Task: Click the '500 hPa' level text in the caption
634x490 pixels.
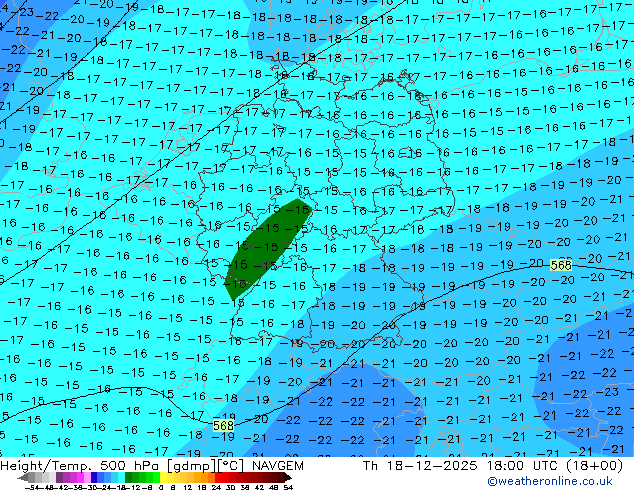Action: pos(129,466)
